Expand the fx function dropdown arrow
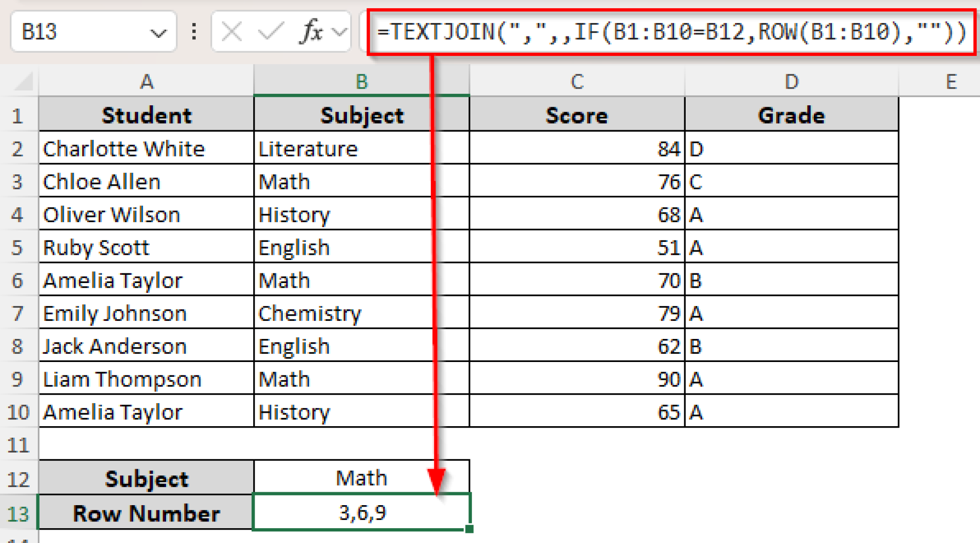This screenshot has width=980, height=543. click(340, 33)
